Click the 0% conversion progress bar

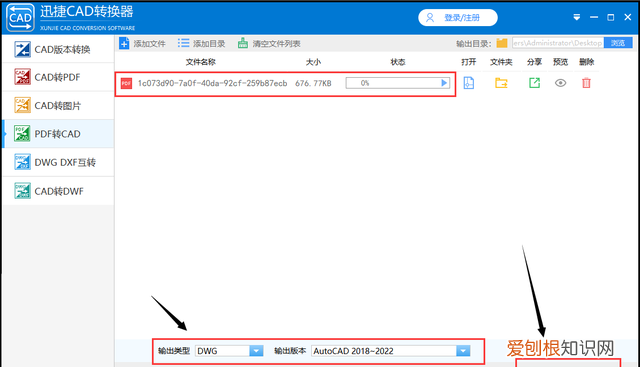point(398,83)
